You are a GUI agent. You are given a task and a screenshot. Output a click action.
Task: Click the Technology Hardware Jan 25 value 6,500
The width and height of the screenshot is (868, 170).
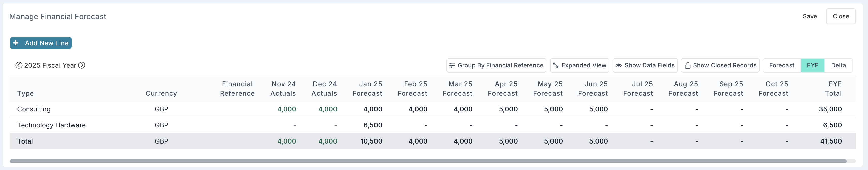pyautogui.click(x=373, y=125)
